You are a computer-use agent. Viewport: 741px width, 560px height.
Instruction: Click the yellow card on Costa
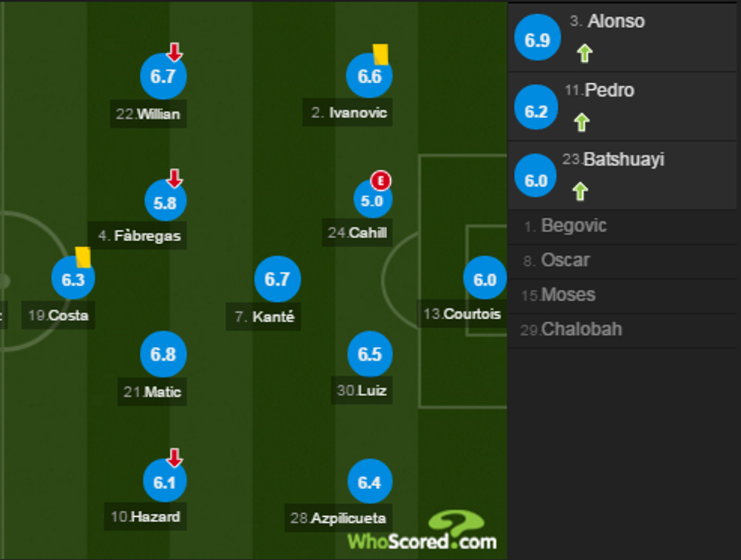point(83,257)
